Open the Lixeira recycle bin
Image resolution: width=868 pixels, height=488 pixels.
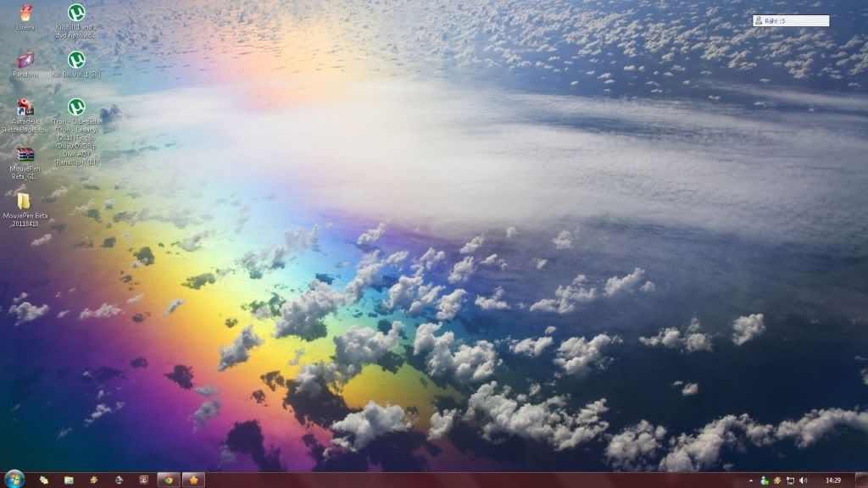(x=23, y=14)
